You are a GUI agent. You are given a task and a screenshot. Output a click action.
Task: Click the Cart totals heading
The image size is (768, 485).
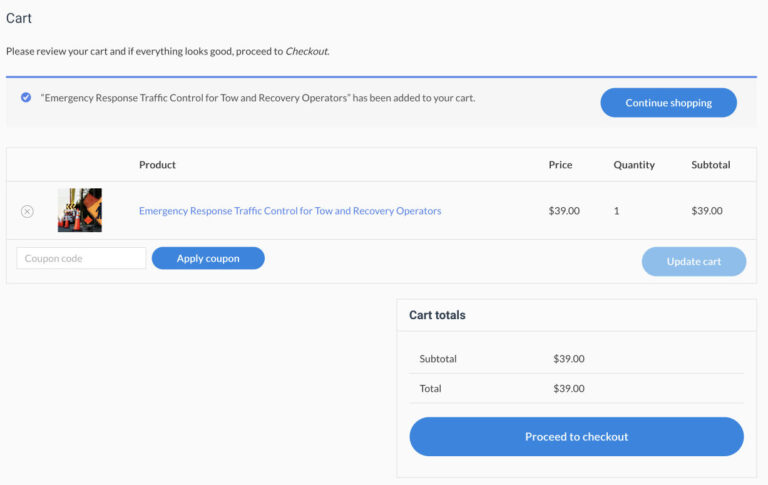[x=437, y=315]
